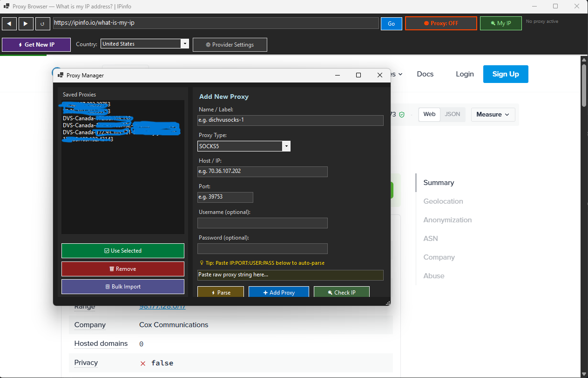588x378 pixels.
Task: Click the green verified shield icon near 73
Action: 402,114
